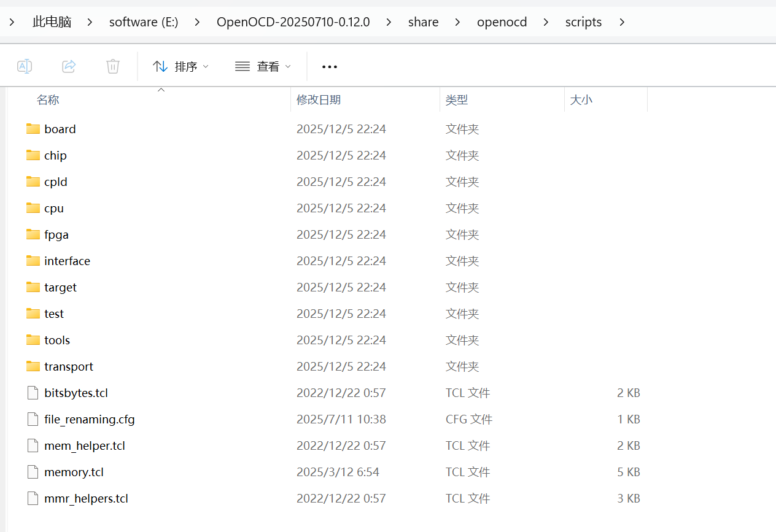Navigate to the share breadcrumb item
Screen dimensions: 776x532
423,21
